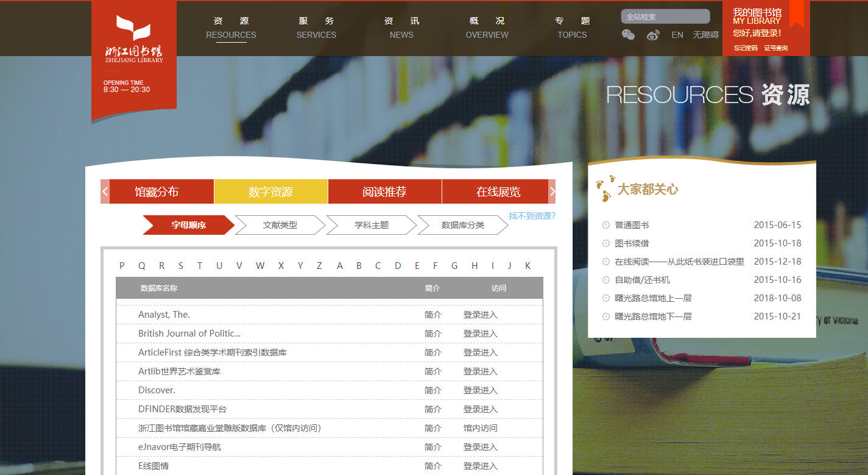Open British Journal of Politic... entry
This screenshot has height=475, width=868.
point(189,334)
